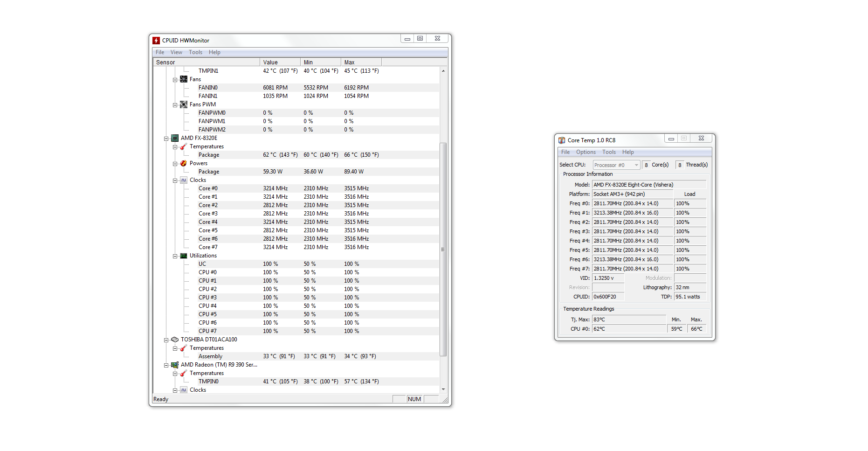868x451 pixels.
Task: Open the File menu in HWMonitor
Action: [160, 52]
